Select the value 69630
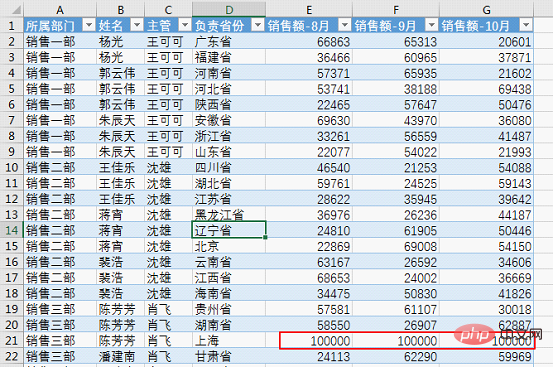The image size is (553, 367). (x=333, y=121)
